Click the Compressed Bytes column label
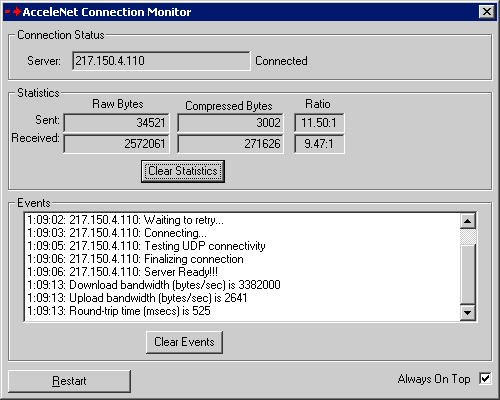 tap(229, 106)
